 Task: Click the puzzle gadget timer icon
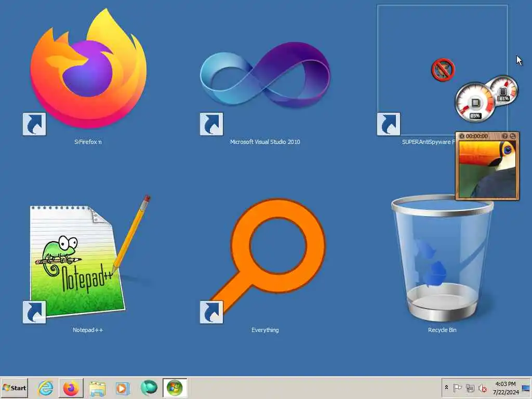462,136
